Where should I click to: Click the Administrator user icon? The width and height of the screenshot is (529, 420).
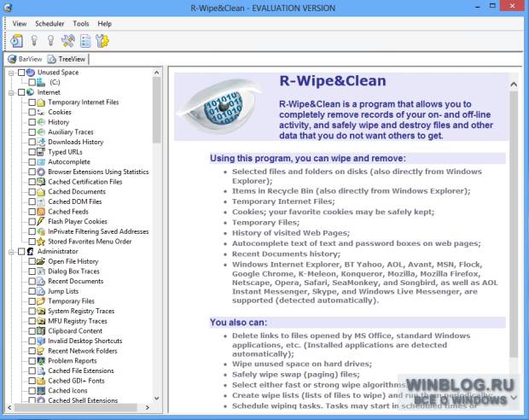click(31, 251)
